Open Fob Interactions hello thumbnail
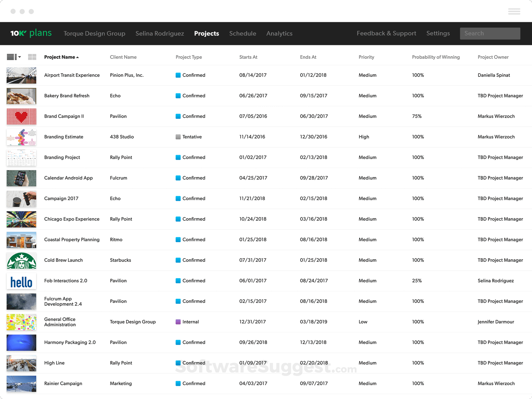Image resolution: width=532 pixels, height=399 pixels. coord(21,281)
